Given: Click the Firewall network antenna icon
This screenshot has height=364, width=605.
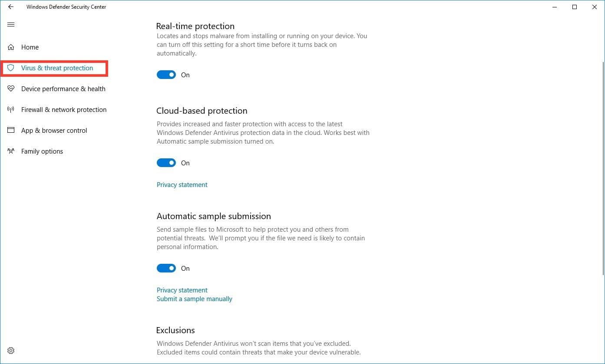Looking at the screenshot, I should (x=11, y=110).
